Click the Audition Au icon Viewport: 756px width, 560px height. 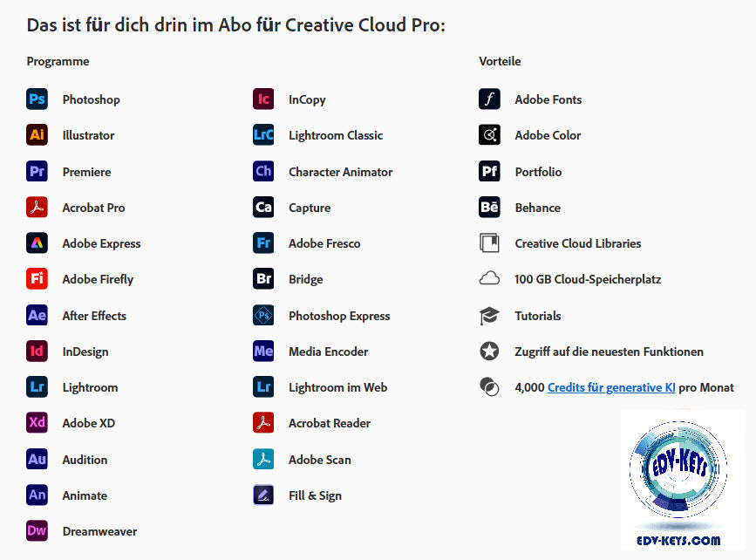click(x=37, y=459)
